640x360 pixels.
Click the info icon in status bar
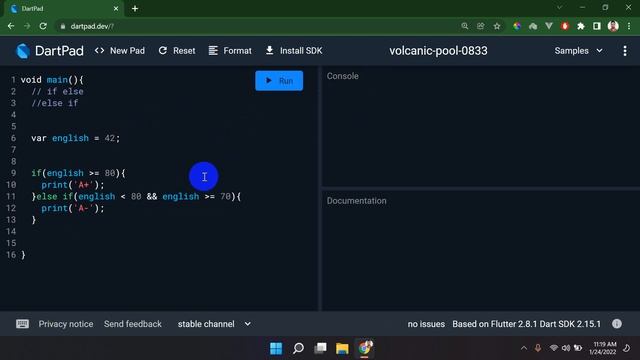617,324
